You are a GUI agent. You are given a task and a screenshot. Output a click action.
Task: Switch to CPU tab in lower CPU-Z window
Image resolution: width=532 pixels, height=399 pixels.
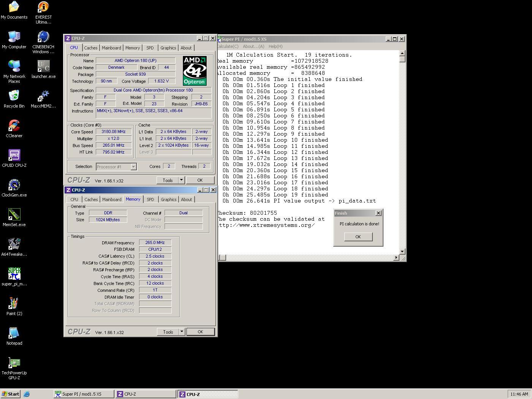(x=74, y=199)
